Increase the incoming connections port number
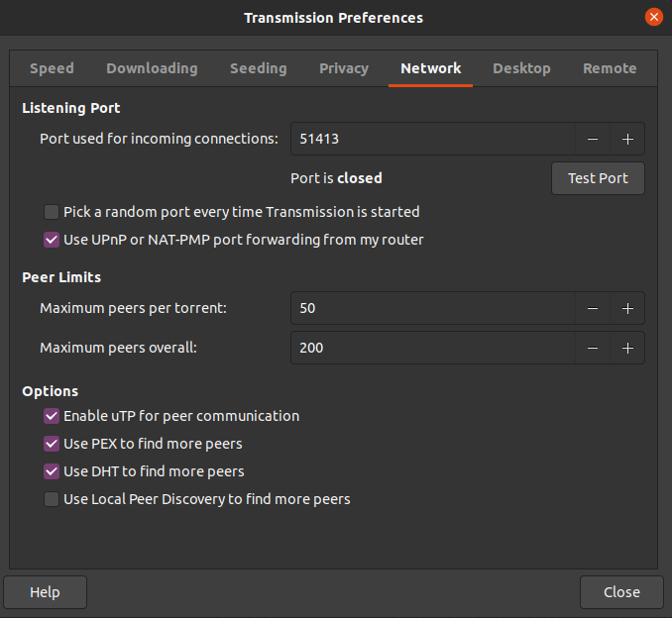Image resolution: width=672 pixels, height=618 pixels. [627, 140]
